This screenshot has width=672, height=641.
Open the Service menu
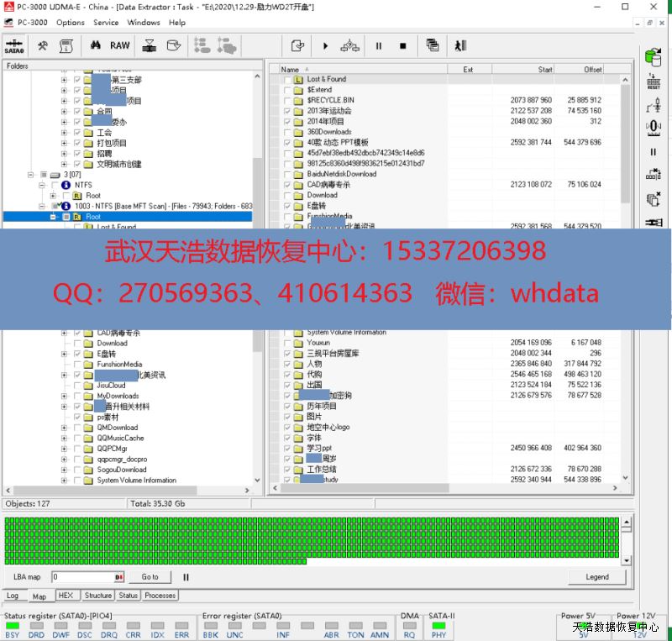coord(106,23)
